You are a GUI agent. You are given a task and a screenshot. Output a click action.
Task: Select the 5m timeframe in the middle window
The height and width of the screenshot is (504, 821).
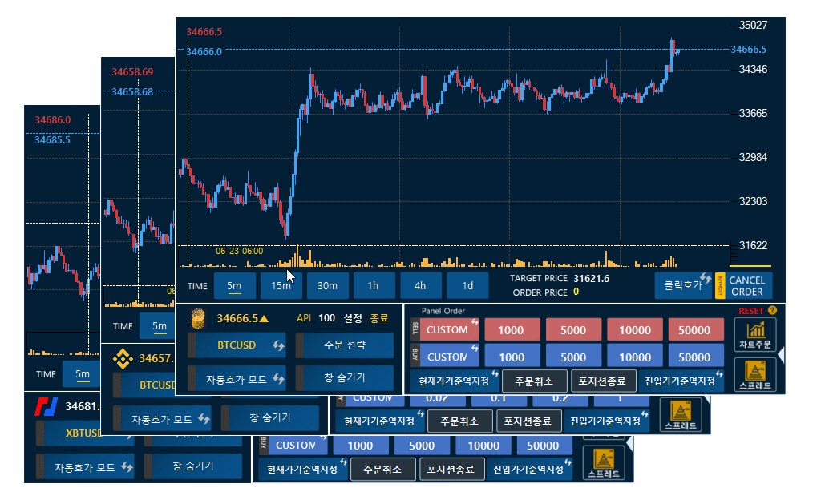[157, 326]
